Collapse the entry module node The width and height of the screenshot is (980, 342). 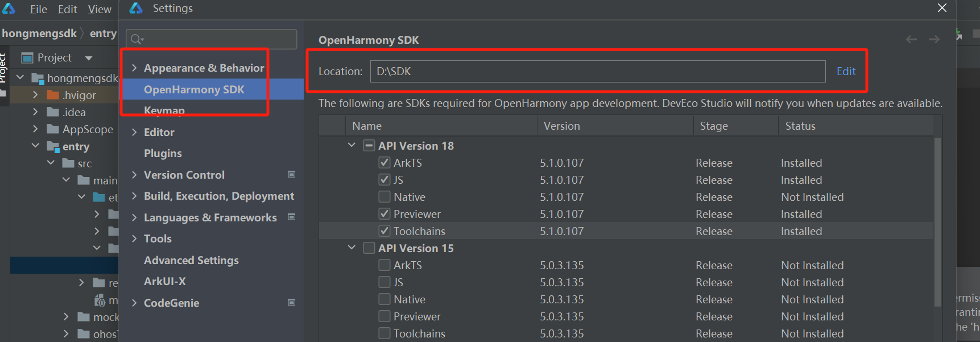[x=35, y=146]
